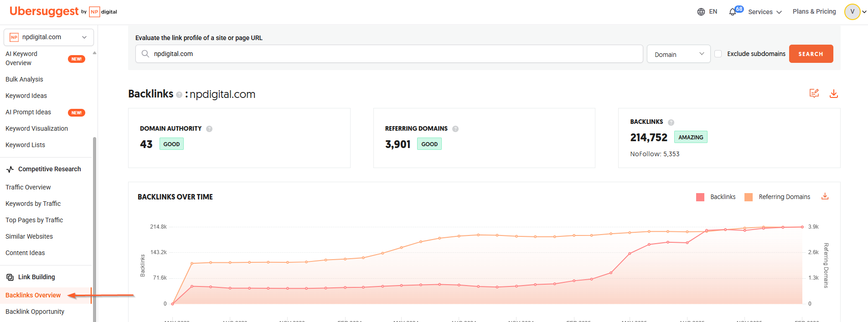868x322 pixels.
Task: Click the AMAZING badge in Backlinks card
Action: (691, 137)
